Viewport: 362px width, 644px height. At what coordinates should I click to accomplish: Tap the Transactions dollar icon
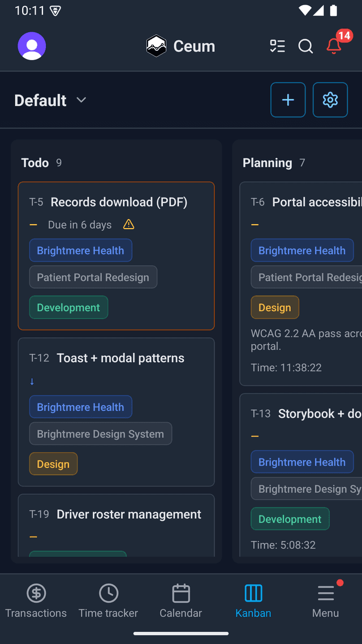(x=36, y=593)
